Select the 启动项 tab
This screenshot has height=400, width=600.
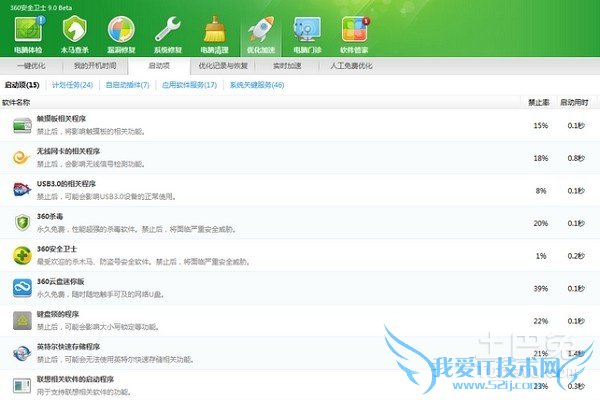(159, 66)
